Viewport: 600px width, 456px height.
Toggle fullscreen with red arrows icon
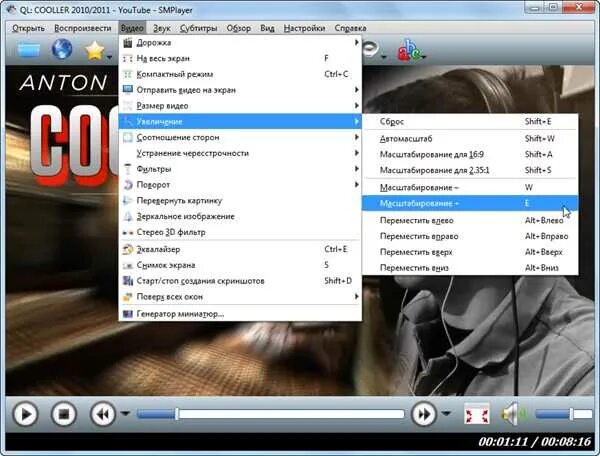[x=476, y=414]
